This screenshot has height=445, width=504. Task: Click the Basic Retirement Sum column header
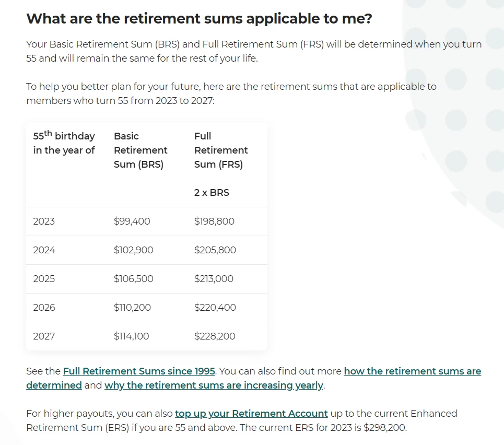point(140,150)
